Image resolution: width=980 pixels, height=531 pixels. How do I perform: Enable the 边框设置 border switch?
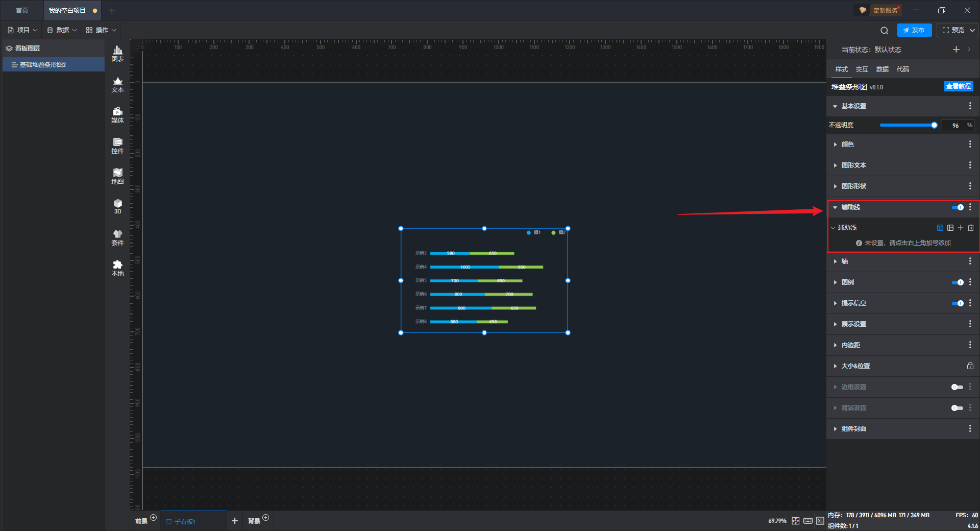(958, 387)
